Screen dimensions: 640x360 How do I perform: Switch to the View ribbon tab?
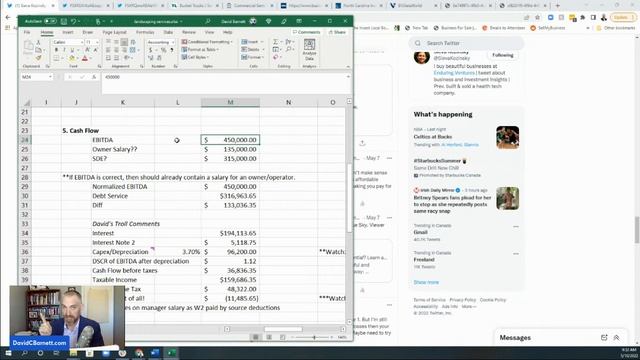[209, 32]
